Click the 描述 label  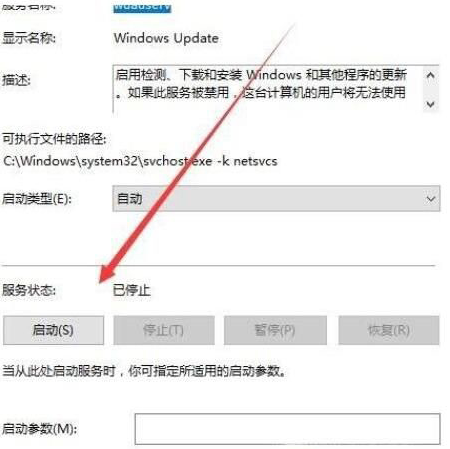[16, 80]
